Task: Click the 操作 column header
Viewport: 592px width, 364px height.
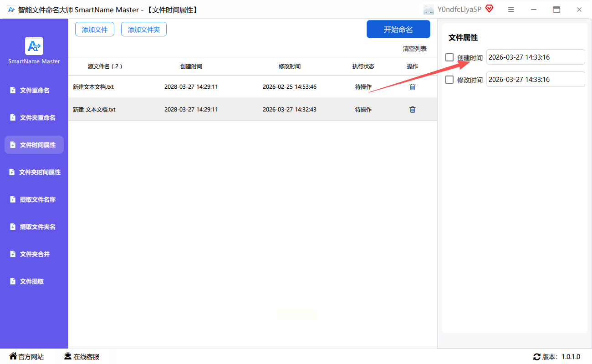Action: tap(413, 66)
